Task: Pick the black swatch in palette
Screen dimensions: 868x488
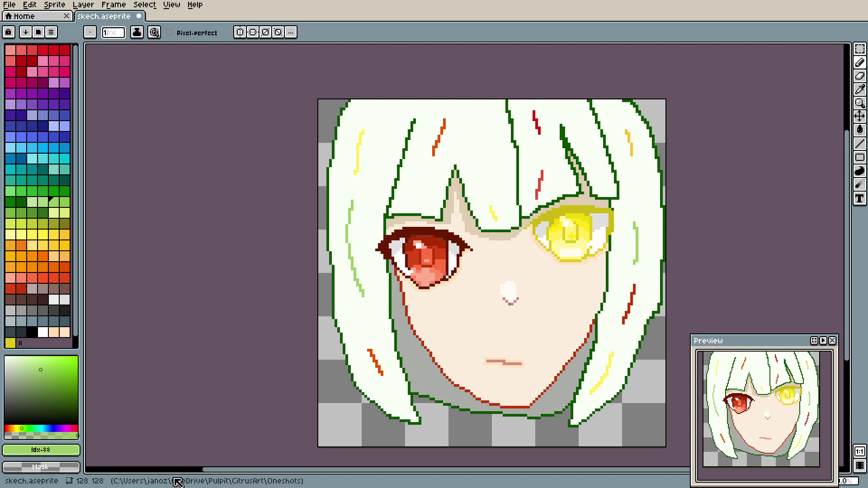Action: [32, 332]
